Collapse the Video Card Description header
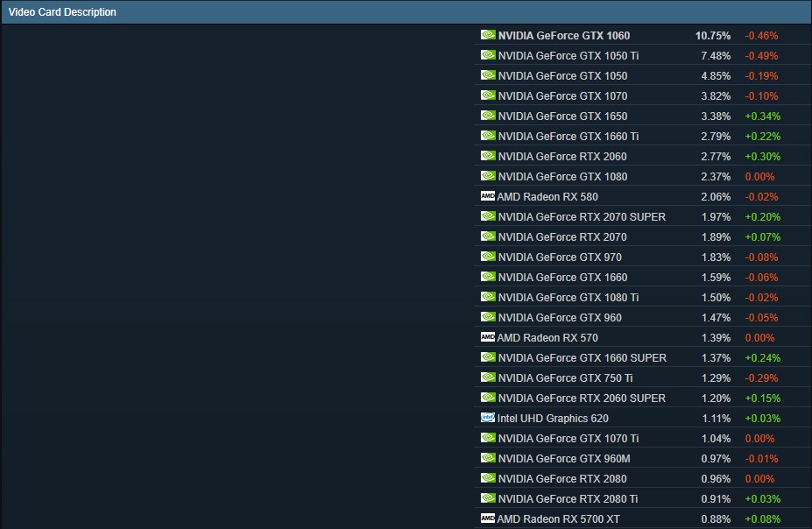812x529 pixels. point(62,12)
